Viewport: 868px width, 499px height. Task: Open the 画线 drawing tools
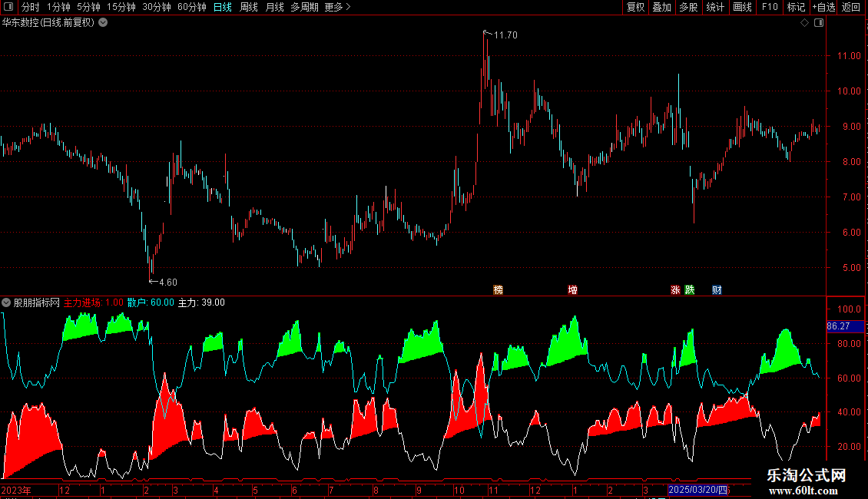[x=742, y=7]
